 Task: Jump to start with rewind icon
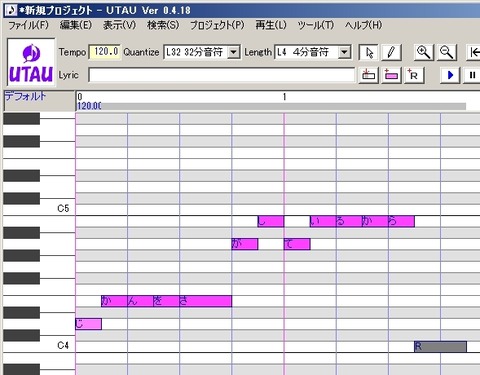point(473,52)
